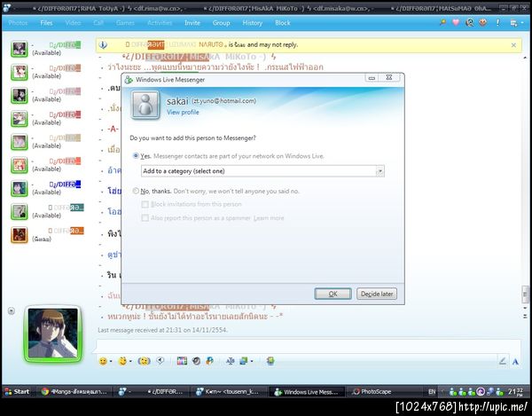
Task: Click Block in the top menu bar
Action: 283,23
